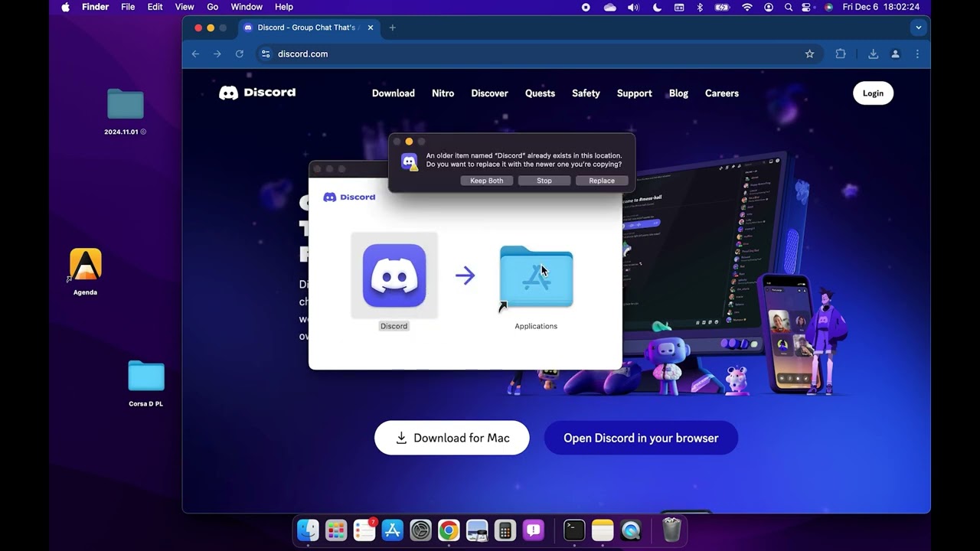This screenshot has height=551, width=980.
Task: Open the Apple menu
Action: [65, 7]
